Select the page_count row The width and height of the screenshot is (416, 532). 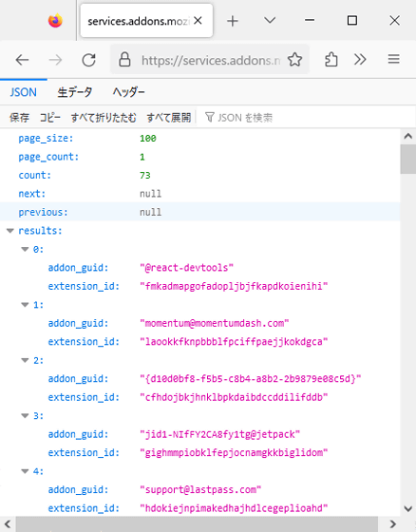(x=200, y=157)
